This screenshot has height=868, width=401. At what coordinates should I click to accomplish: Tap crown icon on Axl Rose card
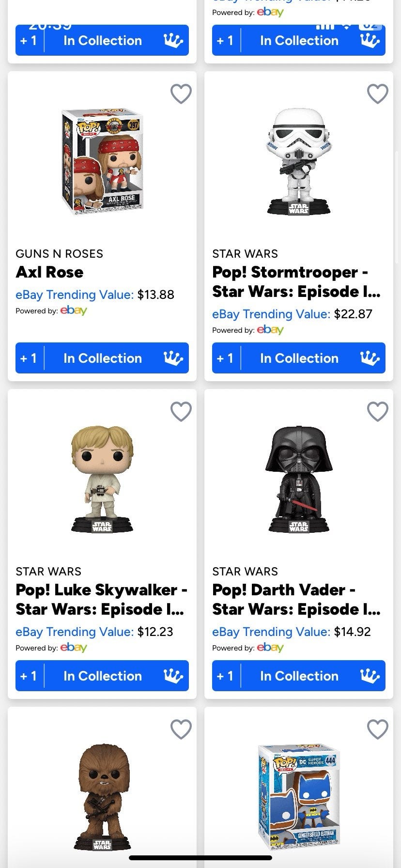(173, 358)
